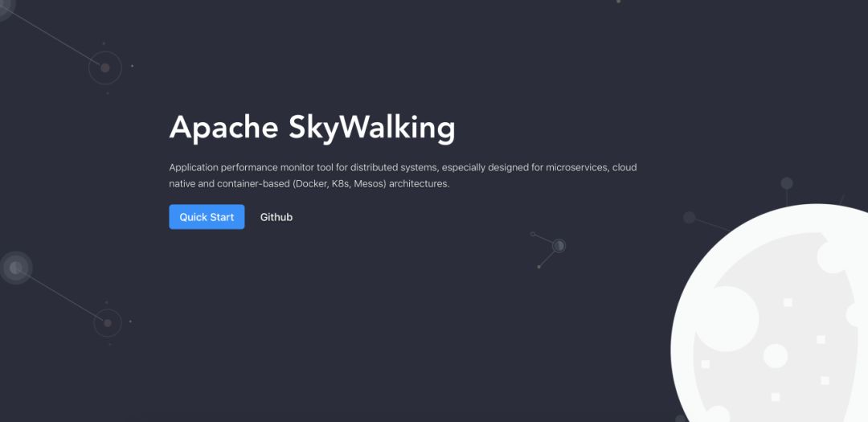Click the blue Quick Start button

[207, 217]
